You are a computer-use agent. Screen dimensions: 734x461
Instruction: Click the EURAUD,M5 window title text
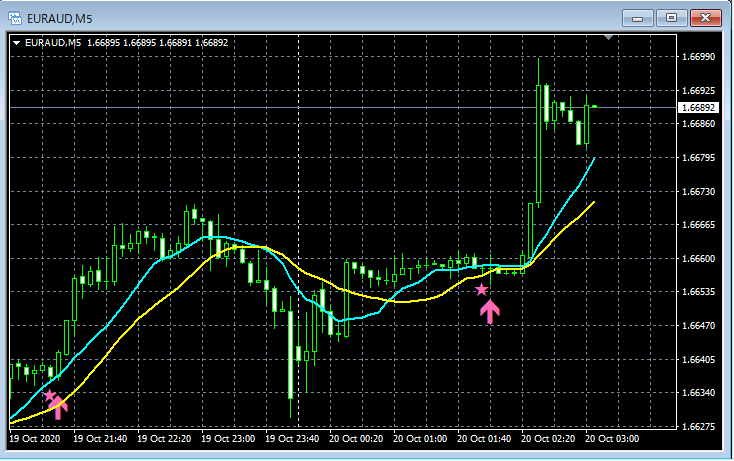(60, 19)
